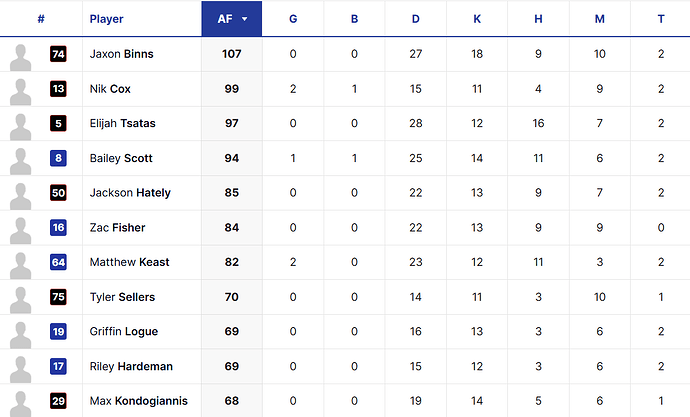Click Matthew Keast's blue 64 badge
This screenshot has width=690, height=417.
coord(59,262)
